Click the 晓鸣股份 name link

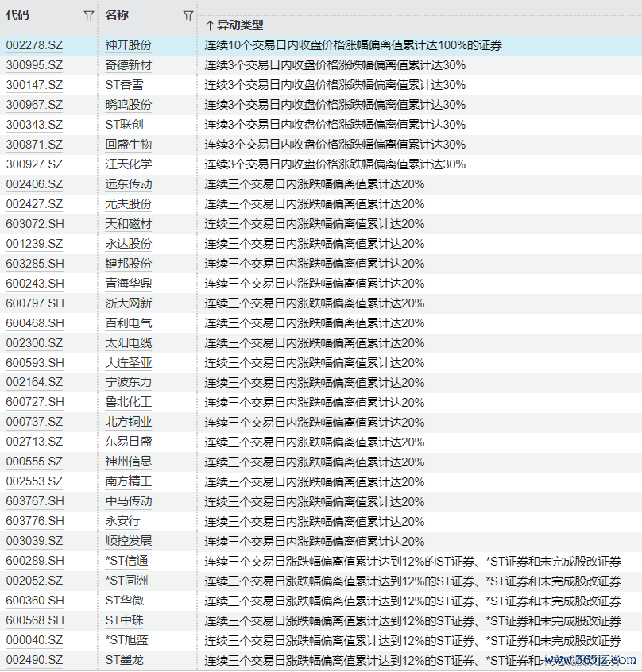[x=128, y=105]
